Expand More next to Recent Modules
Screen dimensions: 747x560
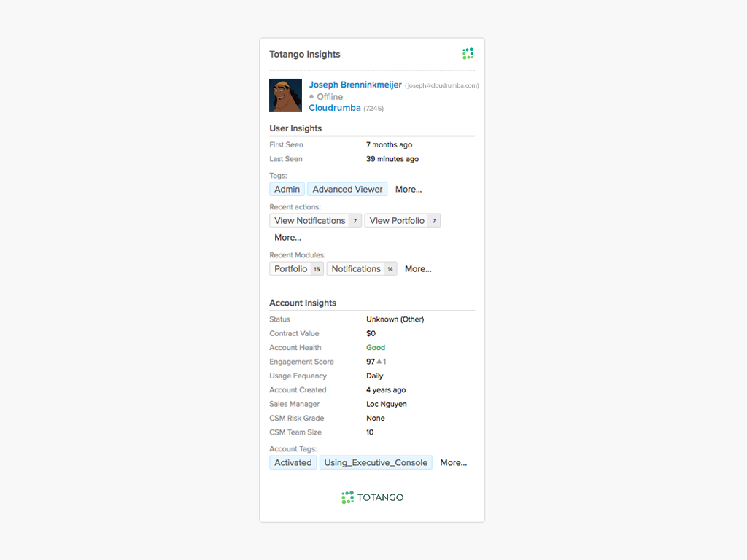coord(418,269)
